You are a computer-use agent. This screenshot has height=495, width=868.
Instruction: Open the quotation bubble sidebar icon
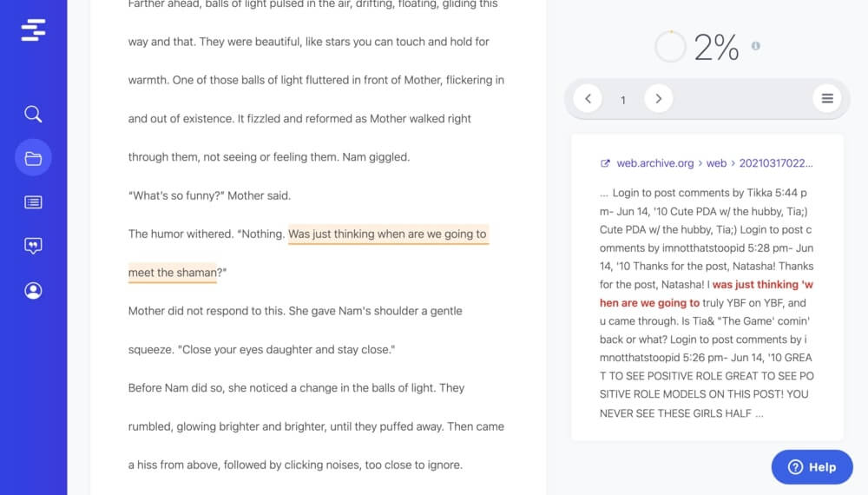[x=33, y=247]
